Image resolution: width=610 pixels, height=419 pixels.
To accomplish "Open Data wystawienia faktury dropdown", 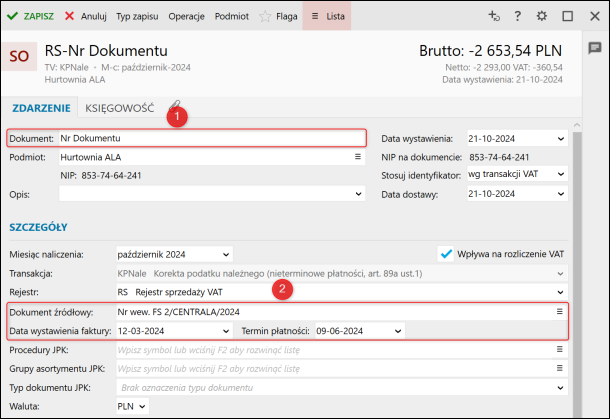I will (x=226, y=331).
